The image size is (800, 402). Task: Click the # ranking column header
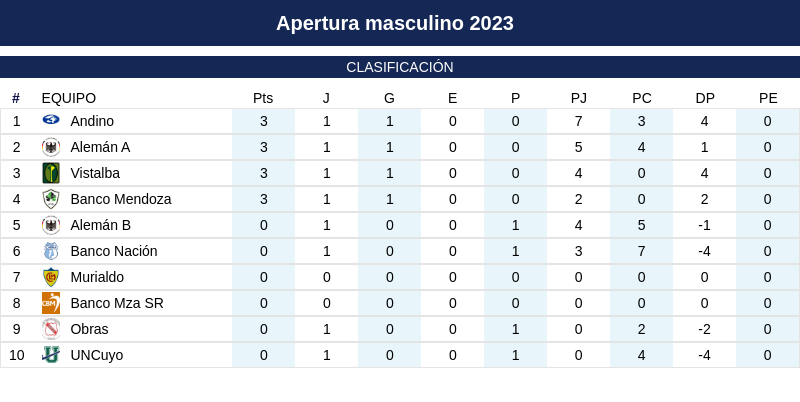click(16, 98)
